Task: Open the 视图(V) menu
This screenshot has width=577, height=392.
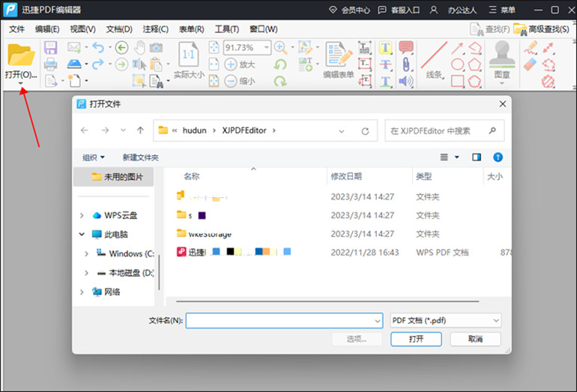Action: click(x=82, y=29)
